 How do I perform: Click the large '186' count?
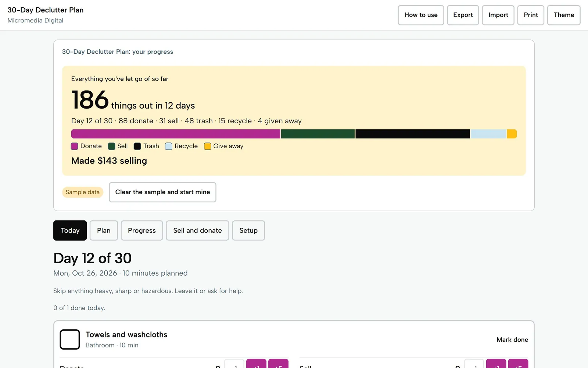click(x=90, y=100)
